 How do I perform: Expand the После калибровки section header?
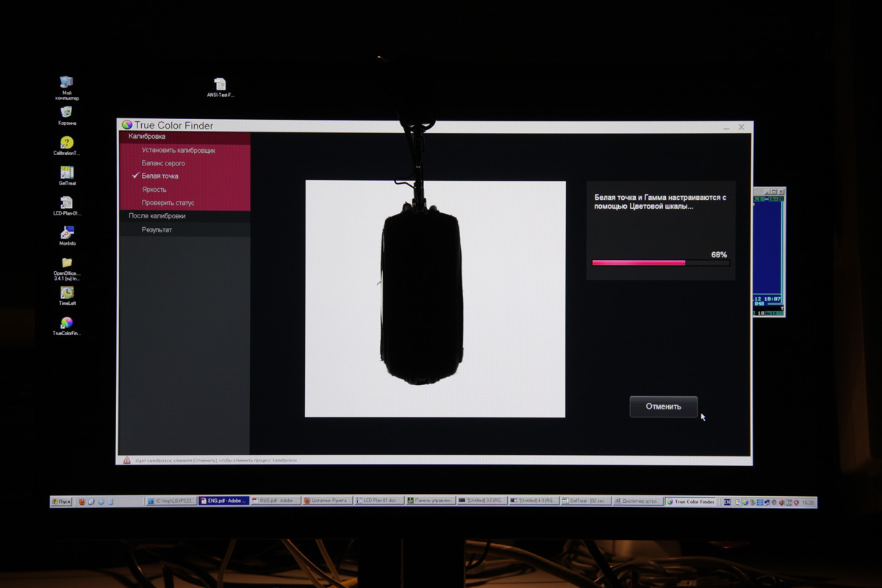click(157, 216)
